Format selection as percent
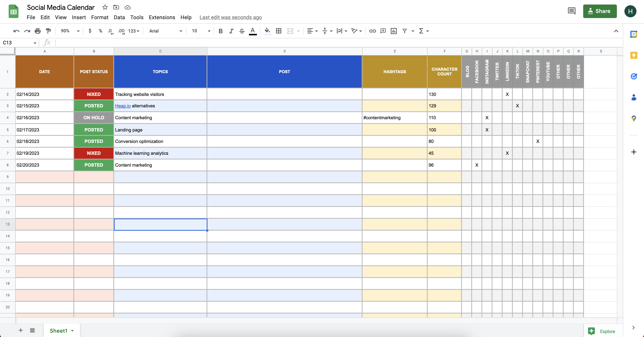Viewport: 644px width, 337px height. pyautogui.click(x=101, y=31)
